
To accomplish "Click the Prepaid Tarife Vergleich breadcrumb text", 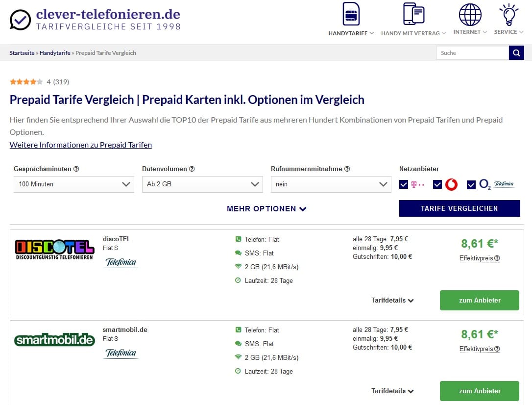I will 106,53.
